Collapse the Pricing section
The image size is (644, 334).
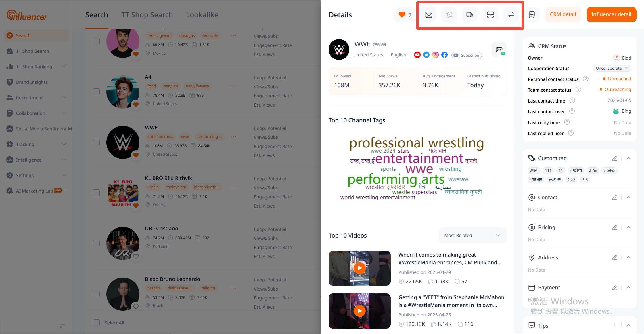coord(628,227)
